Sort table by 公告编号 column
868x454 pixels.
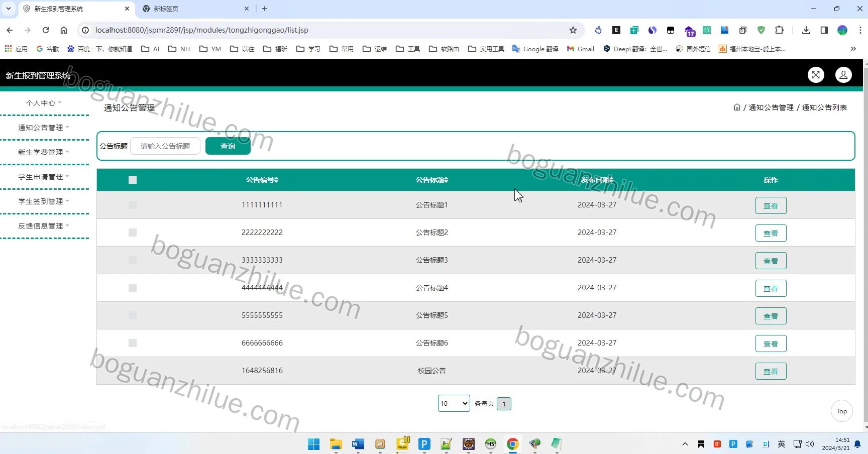pyautogui.click(x=262, y=180)
